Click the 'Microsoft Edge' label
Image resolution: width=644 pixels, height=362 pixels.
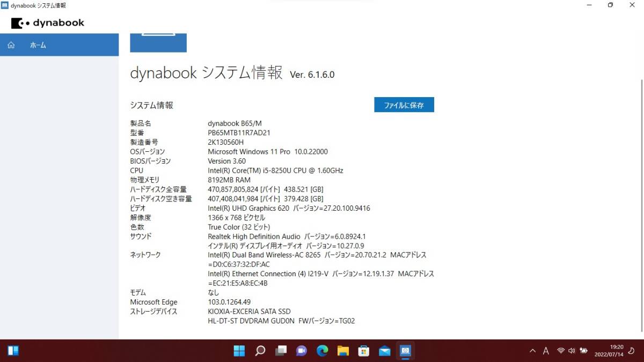tap(153, 302)
